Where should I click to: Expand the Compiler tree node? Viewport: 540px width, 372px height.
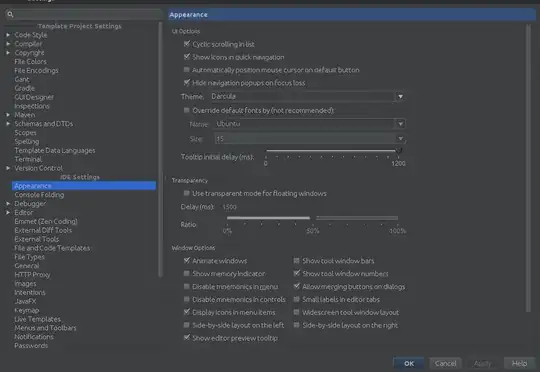point(8,44)
